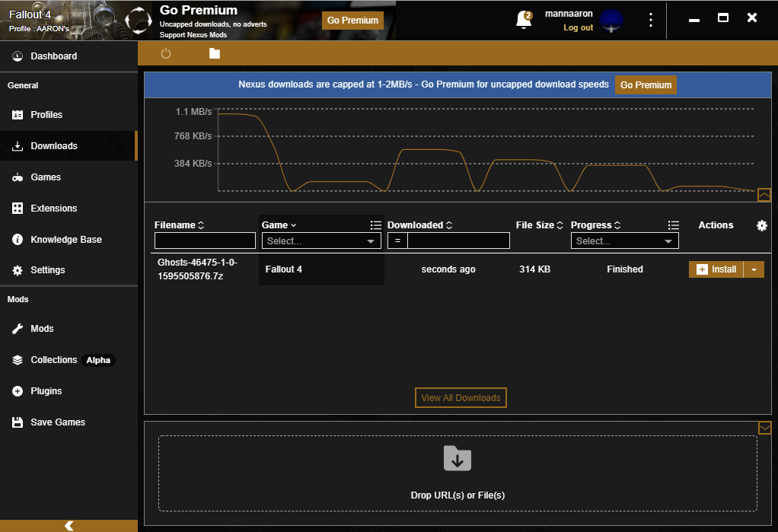
Task: Open the Dashboard page
Action: pos(69,56)
